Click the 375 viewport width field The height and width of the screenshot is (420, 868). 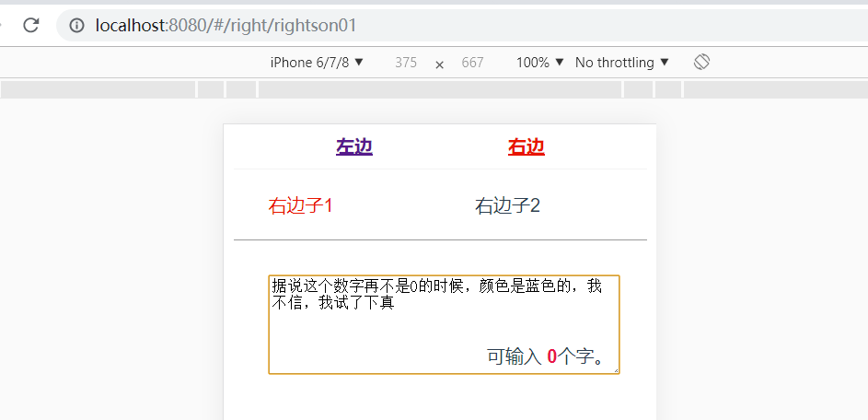point(406,63)
